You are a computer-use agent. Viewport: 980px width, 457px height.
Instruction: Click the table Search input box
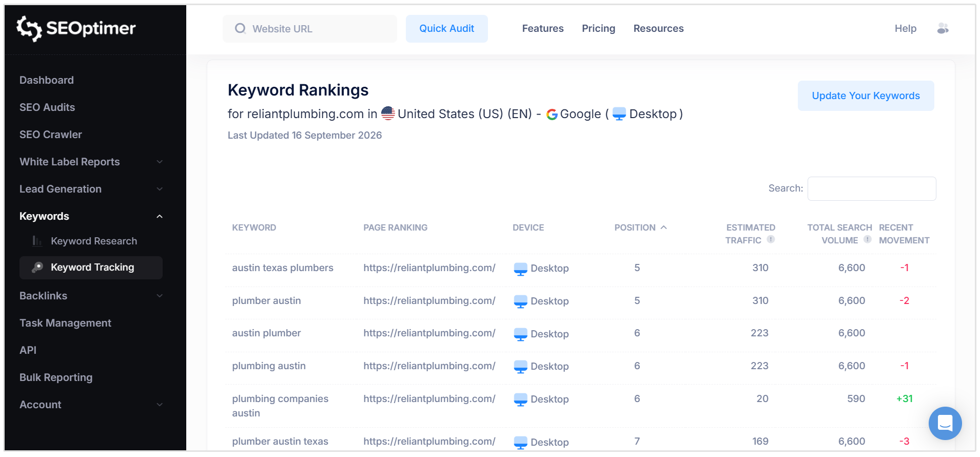(872, 188)
